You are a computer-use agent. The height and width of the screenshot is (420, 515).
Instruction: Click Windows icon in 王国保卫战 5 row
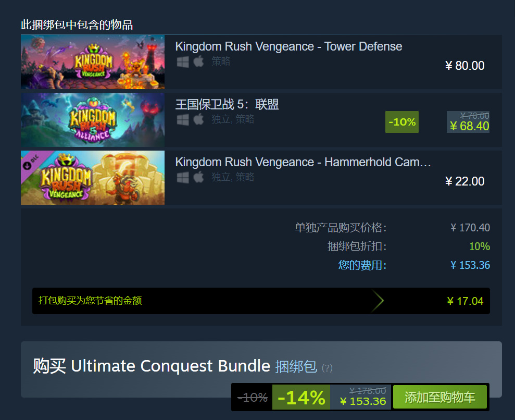point(183,119)
